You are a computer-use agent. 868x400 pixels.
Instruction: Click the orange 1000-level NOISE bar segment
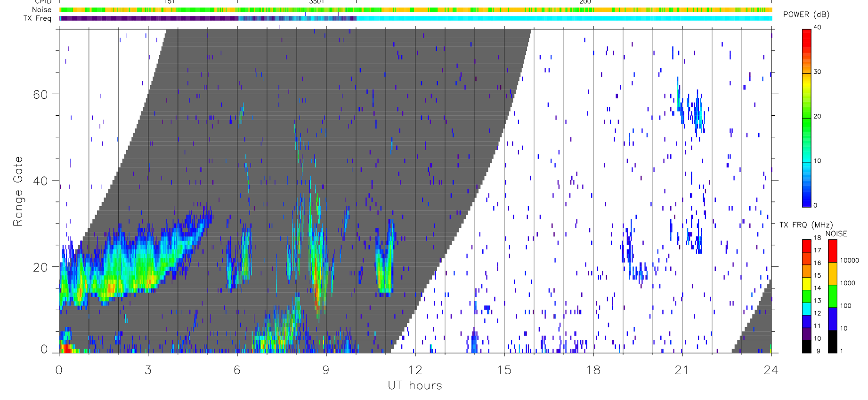833,273
